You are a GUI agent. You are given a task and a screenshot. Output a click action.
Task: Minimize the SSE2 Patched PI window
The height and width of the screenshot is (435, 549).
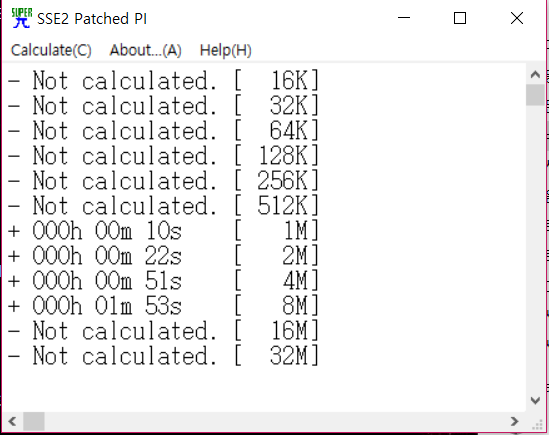click(404, 18)
